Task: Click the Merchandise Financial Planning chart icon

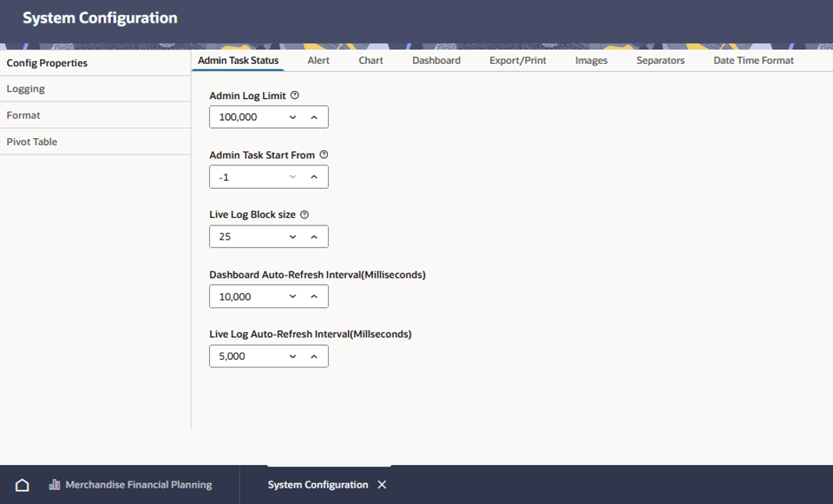Action: [x=54, y=484]
